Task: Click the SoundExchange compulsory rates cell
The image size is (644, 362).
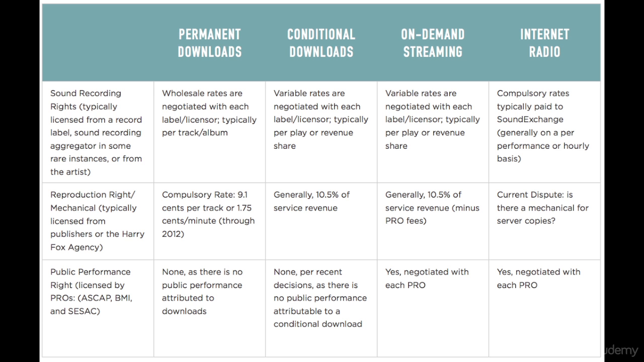Action: [543, 126]
